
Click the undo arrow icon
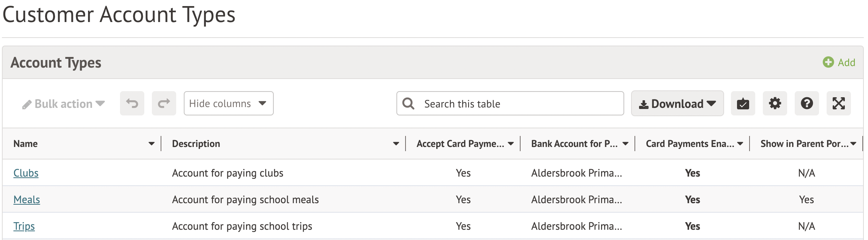tap(132, 103)
